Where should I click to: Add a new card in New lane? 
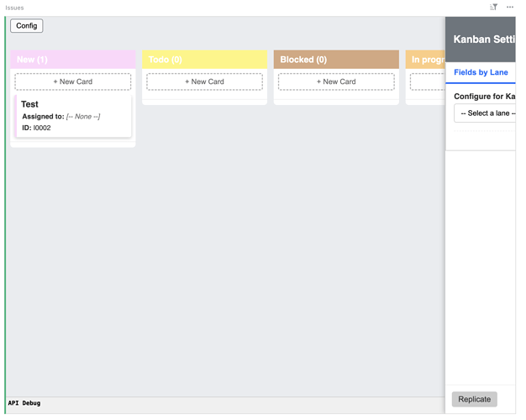click(x=73, y=81)
